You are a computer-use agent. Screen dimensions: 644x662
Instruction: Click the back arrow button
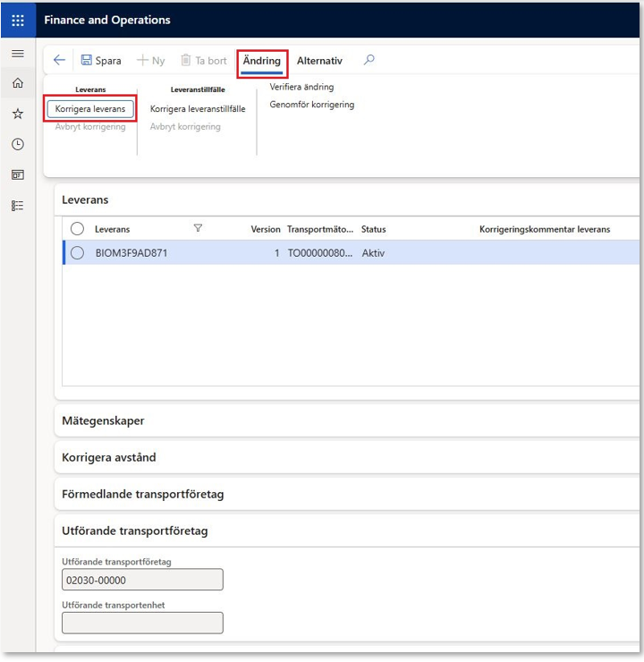point(59,61)
